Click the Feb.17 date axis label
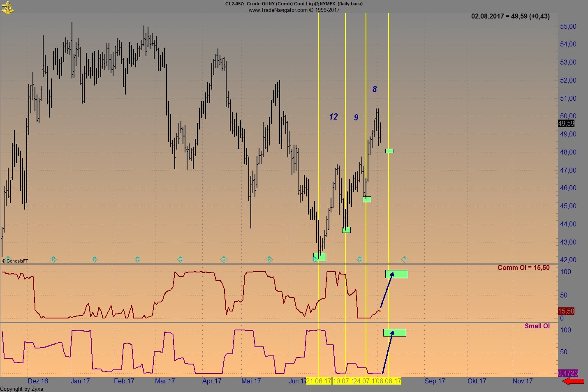 point(124,381)
